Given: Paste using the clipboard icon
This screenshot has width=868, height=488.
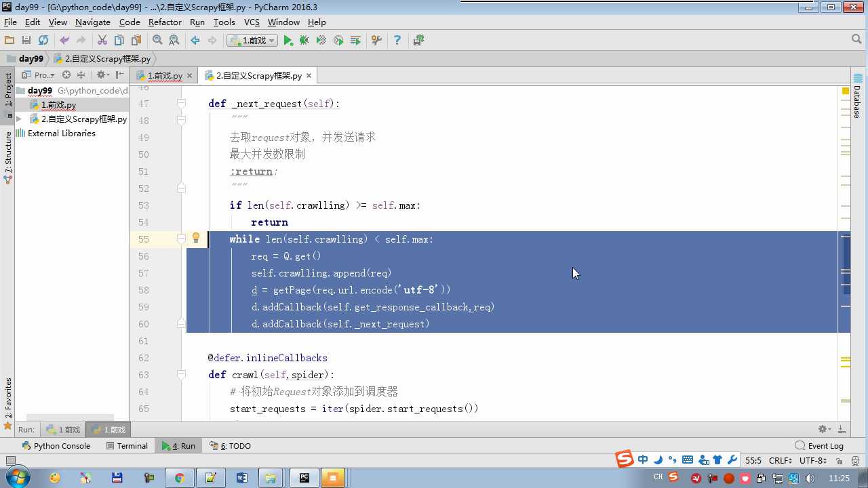Looking at the screenshot, I should click(x=136, y=41).
